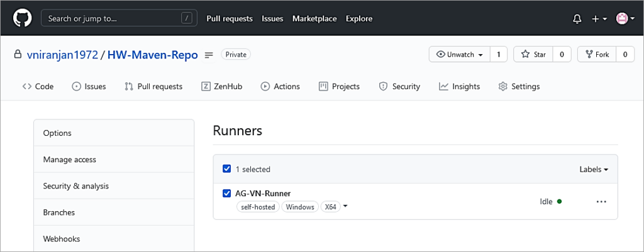Switch to the repository Issues tab

[89, 87]
